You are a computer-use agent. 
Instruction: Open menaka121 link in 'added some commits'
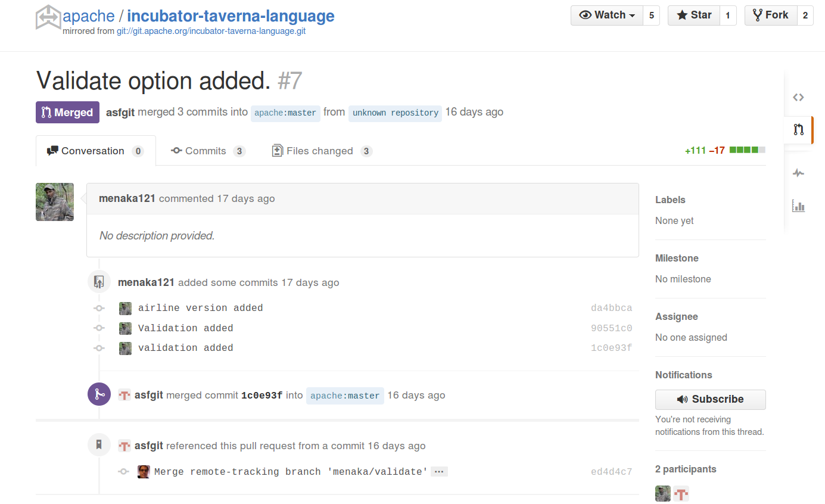147,282
